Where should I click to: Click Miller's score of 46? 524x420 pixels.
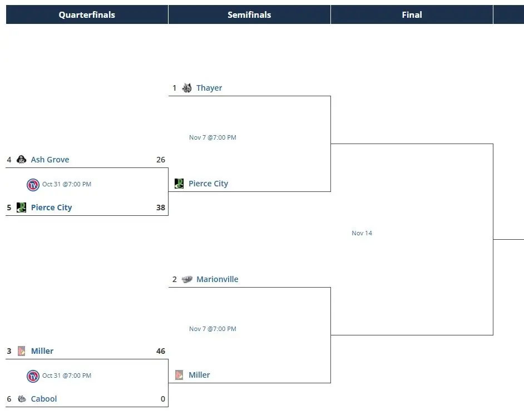coord(161,351)
